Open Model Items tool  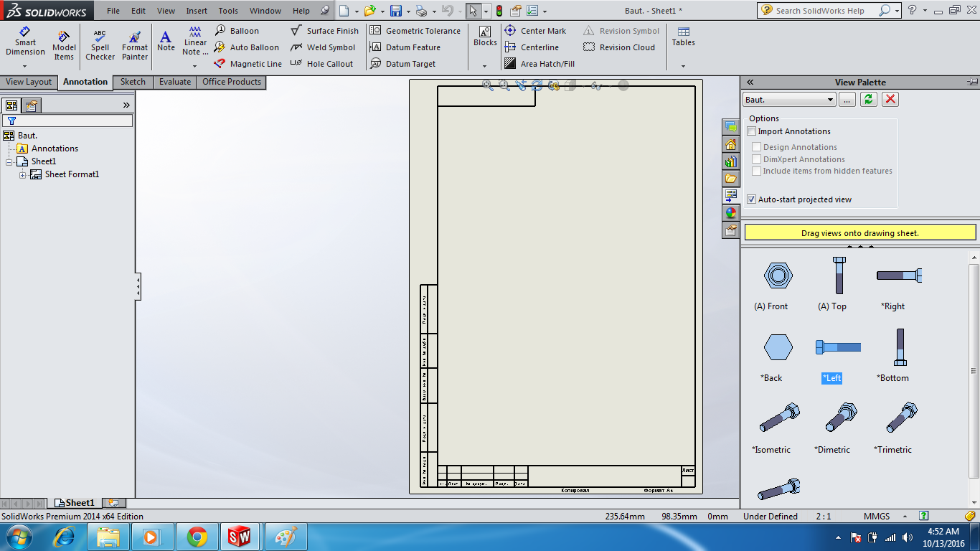[x=64, y=47]
